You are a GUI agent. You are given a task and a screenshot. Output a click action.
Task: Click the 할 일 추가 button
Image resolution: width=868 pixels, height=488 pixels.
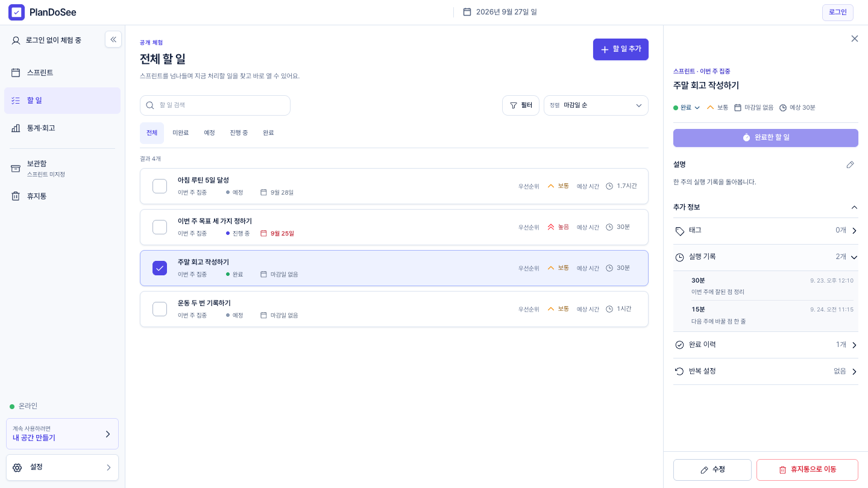coord(620,49)
